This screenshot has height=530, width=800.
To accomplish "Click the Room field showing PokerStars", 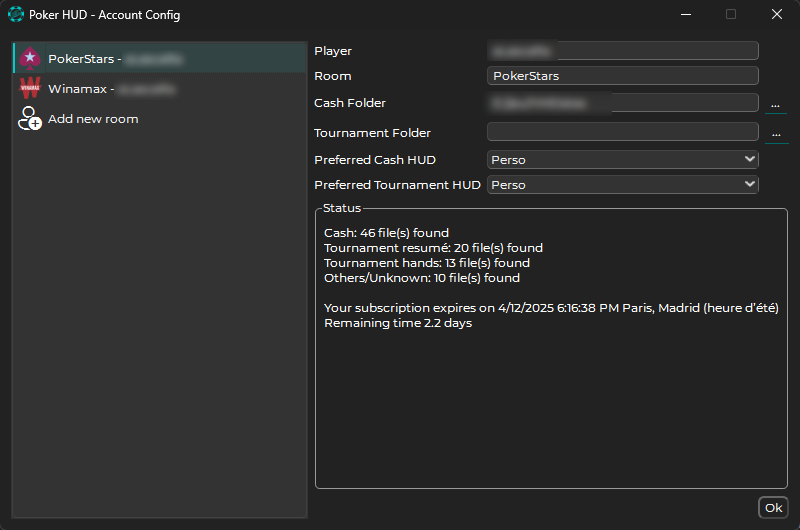I will (622, 75).
